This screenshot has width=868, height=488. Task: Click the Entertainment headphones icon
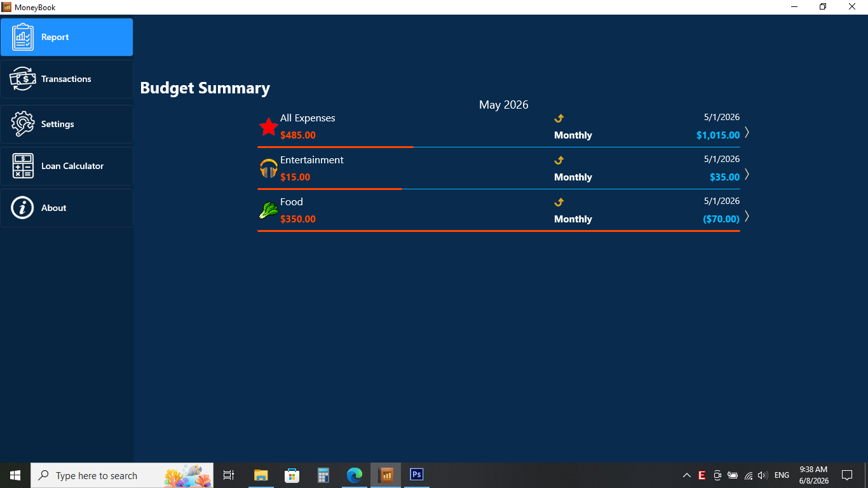pos(269,168)
